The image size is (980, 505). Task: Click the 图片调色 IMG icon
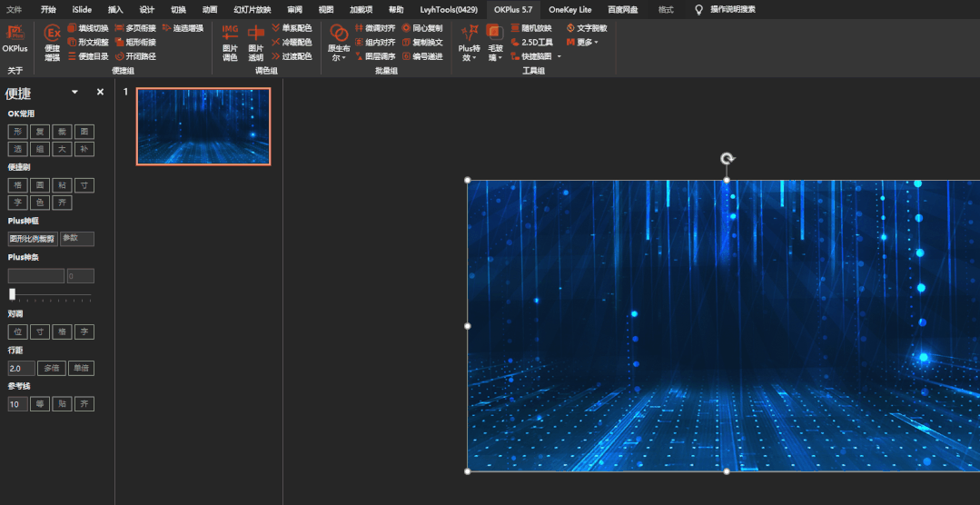230,33
